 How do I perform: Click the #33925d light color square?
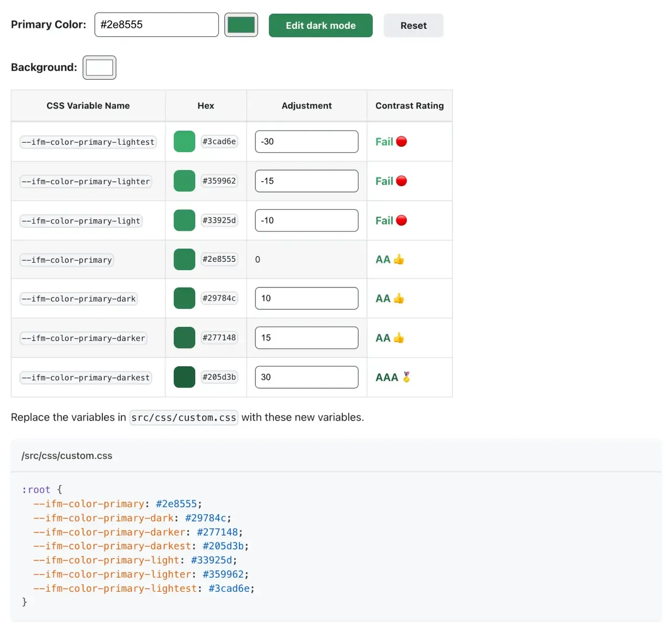tap(184, 220)
